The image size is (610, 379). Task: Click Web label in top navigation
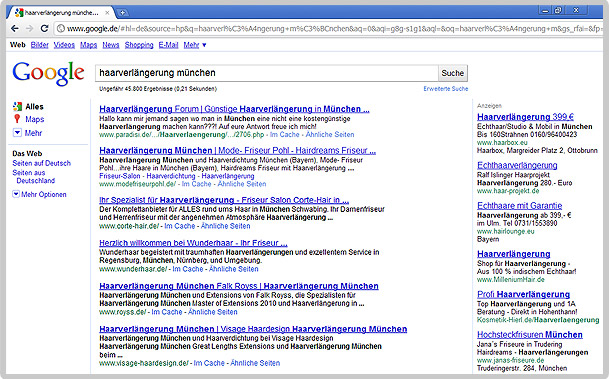pyautogui.click(x=18, y=45)
